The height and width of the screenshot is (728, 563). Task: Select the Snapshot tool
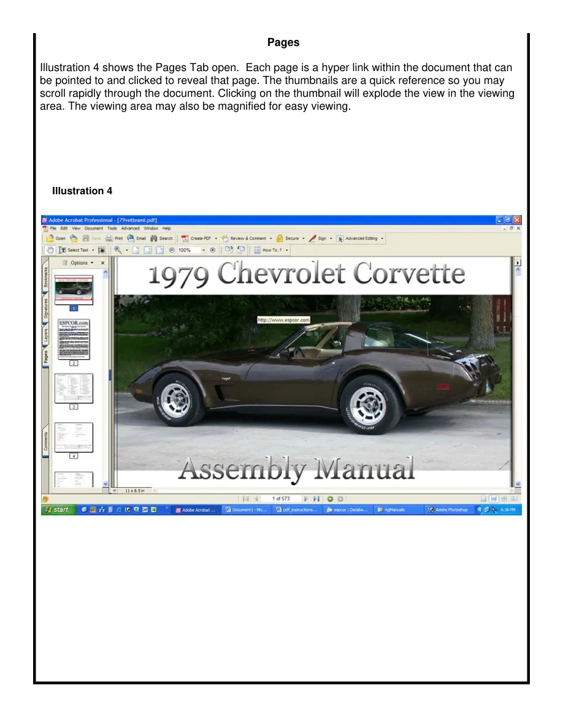click(x=102, y=250)
